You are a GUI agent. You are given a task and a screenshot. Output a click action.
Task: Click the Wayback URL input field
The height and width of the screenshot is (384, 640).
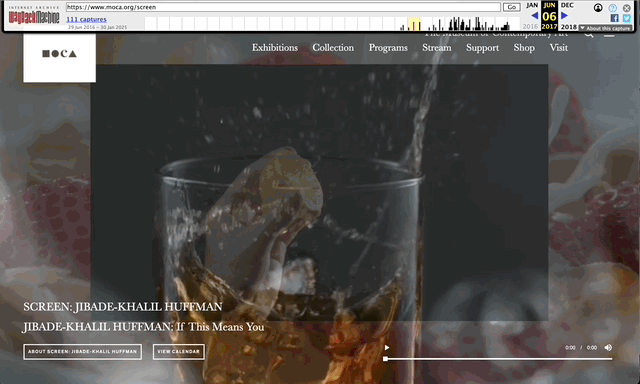(x=283, y=7)
